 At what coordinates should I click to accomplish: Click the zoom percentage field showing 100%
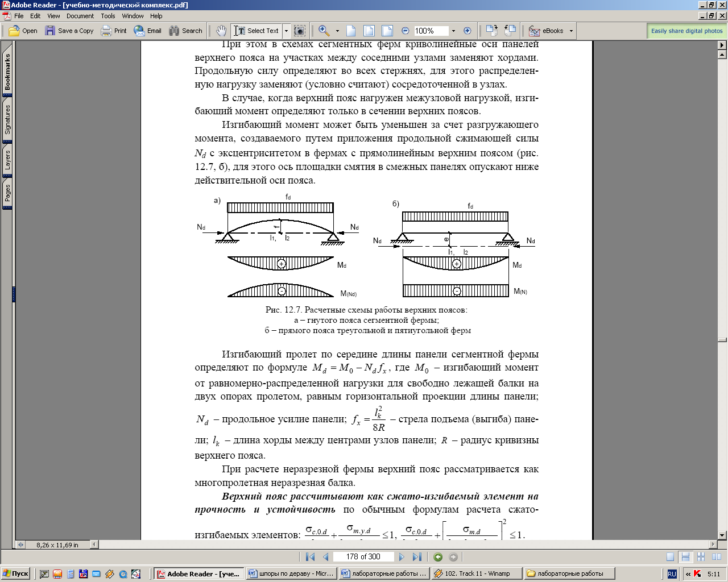(x=431, y=31)
